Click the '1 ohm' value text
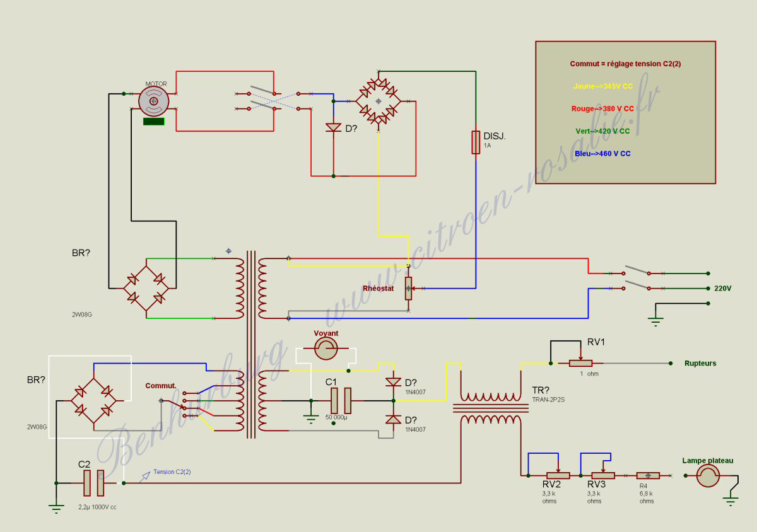 [588, 374]
